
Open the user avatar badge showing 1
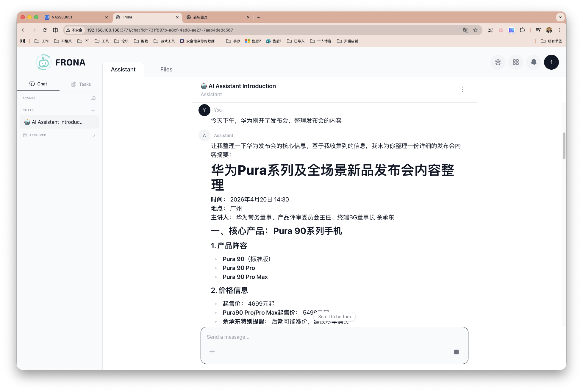coord(551,62)
